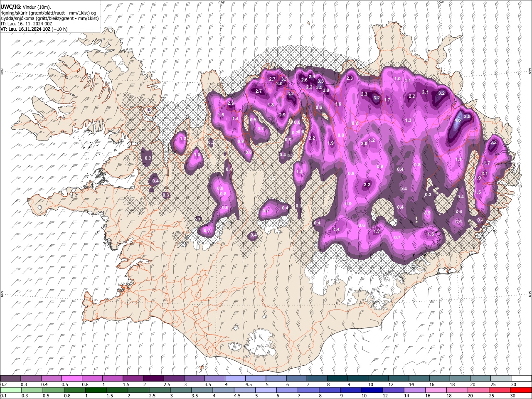Click the peak value on the lavender snowfall maximum
This screenshot has width=532, height=399.
point(458,121)
